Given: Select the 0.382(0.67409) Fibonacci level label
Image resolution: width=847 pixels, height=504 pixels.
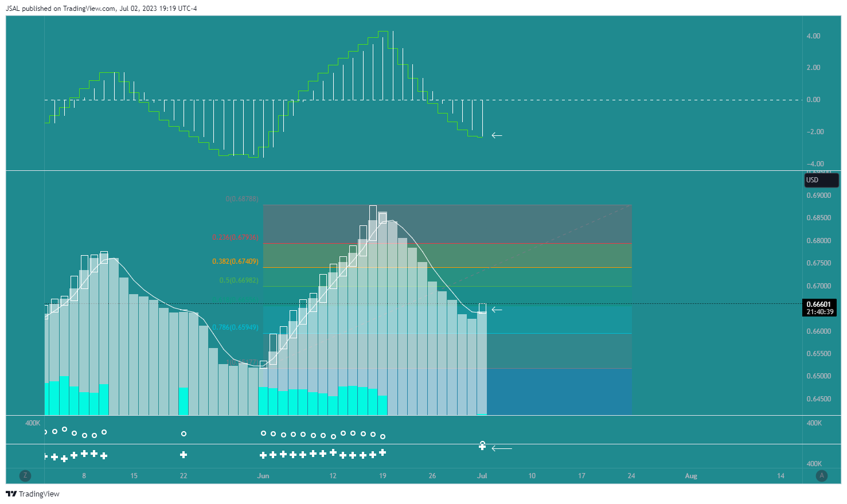Looking at the screenshot, I should pos(235,261).
